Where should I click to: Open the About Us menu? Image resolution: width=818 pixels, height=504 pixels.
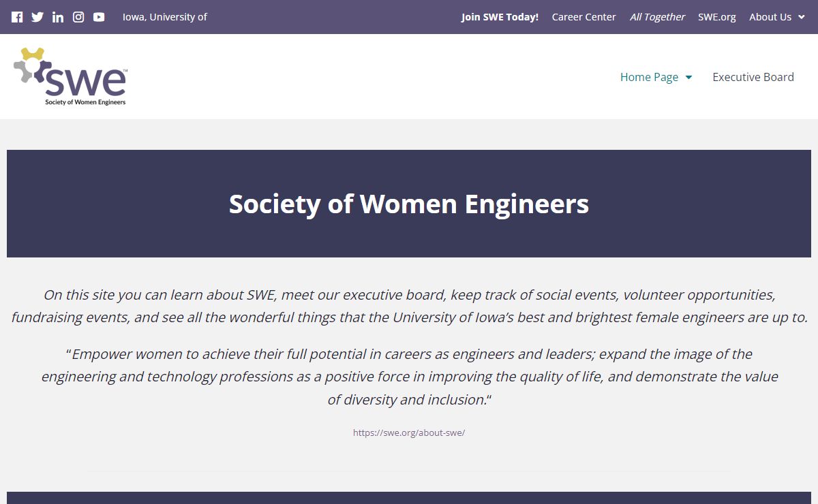770,17
